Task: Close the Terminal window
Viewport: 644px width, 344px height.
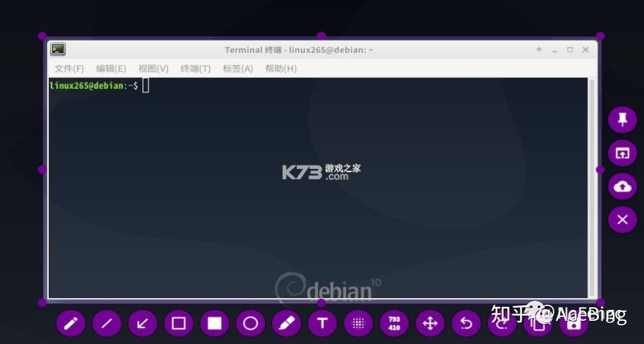Action: tap(585, 50)
